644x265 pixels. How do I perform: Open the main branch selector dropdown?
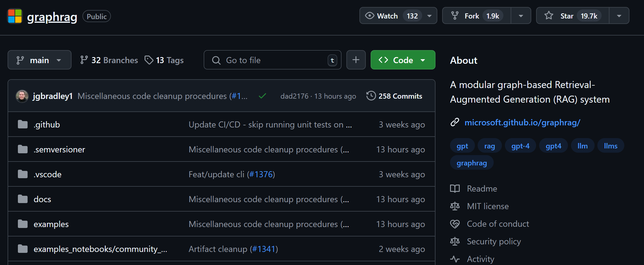(39, 60)
